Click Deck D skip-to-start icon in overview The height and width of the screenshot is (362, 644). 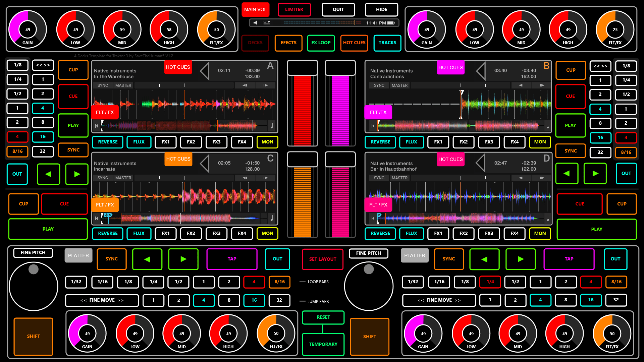(x=373, y=219)
